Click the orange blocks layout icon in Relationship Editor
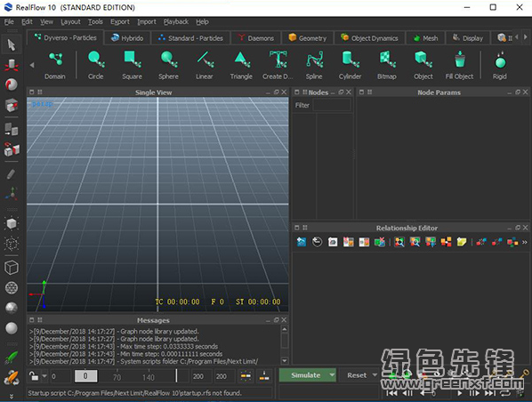Screen dimensions: 532x402 coord(447,242)
